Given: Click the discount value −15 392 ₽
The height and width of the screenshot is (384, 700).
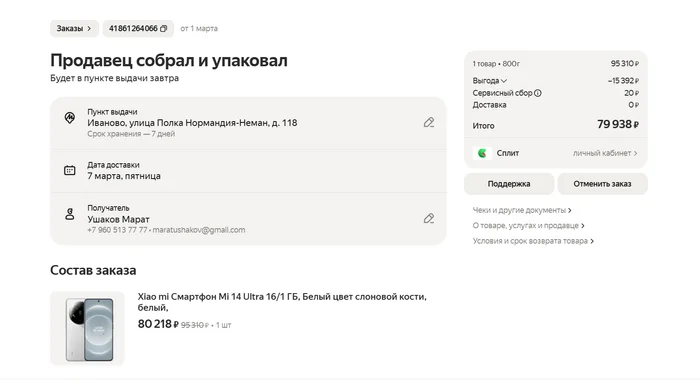Looking at the screenshot, I should [623, 81].
